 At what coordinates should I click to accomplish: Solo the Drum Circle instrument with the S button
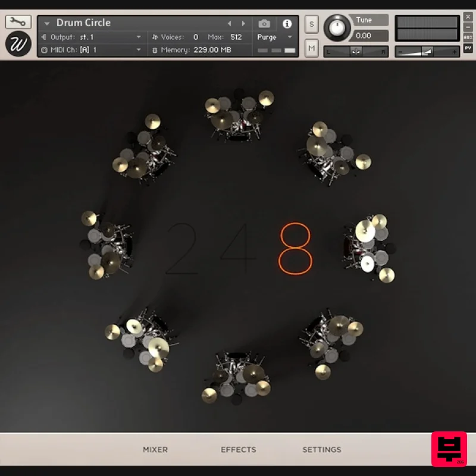310,23
